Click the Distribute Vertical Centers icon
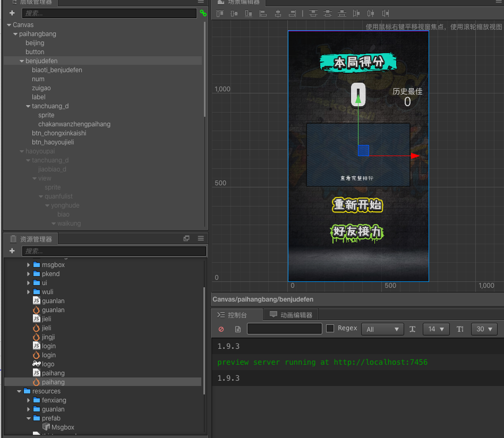This screenshot has width=504, height=438. tap(328, 13)
